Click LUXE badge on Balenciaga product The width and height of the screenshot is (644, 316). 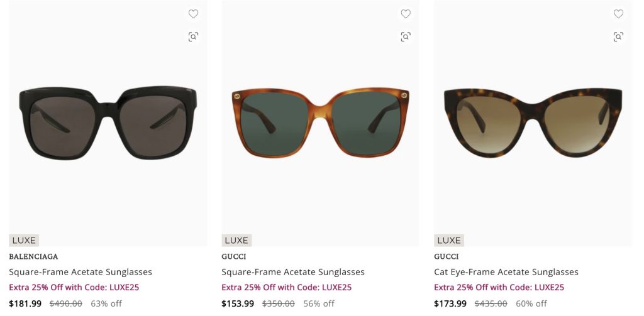coord(24,241)
